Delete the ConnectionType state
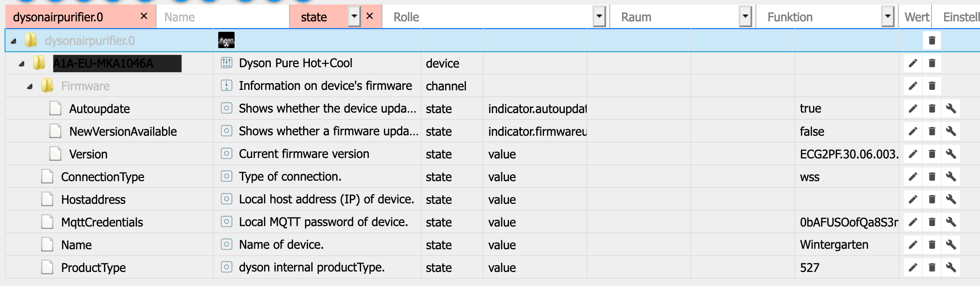This screenshot has width=980, height=286. 932,177
